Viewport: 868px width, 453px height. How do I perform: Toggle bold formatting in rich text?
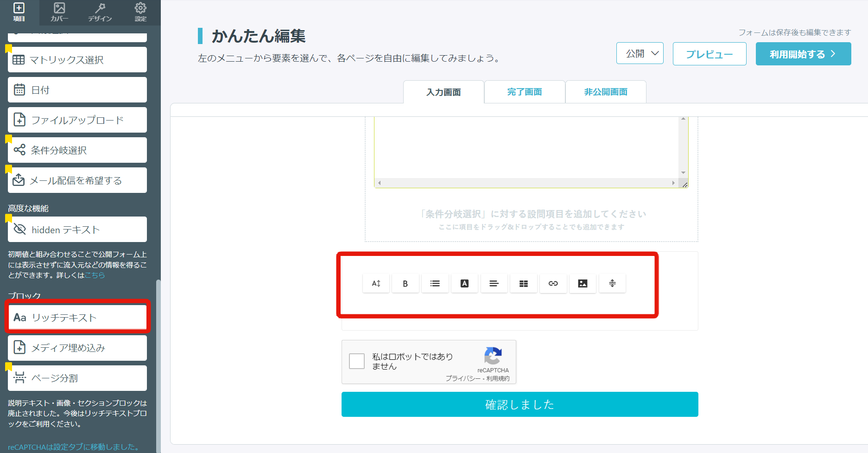click(x=405, y=283)
